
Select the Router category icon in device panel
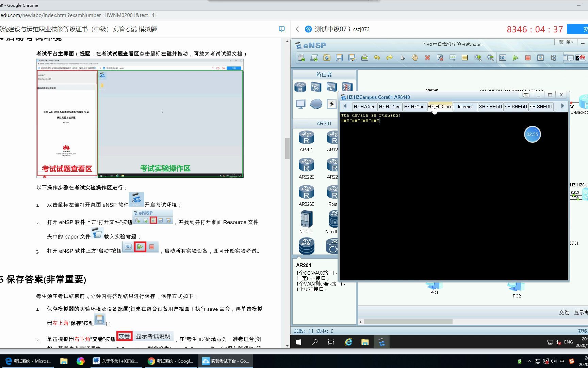pos(300,87)
